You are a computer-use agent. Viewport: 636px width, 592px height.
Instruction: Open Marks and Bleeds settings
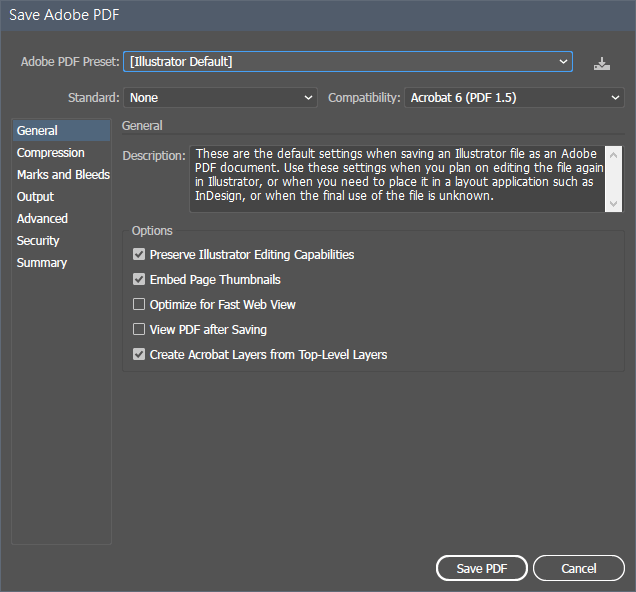62,174
